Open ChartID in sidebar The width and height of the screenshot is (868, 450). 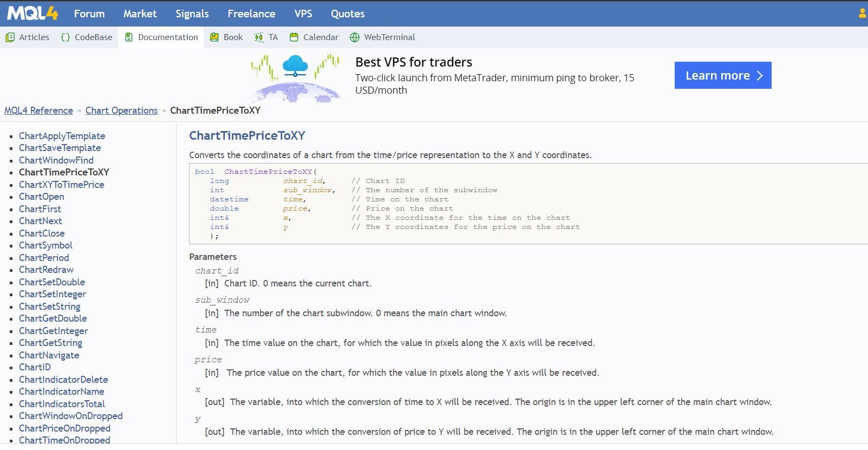pos(35,367)
